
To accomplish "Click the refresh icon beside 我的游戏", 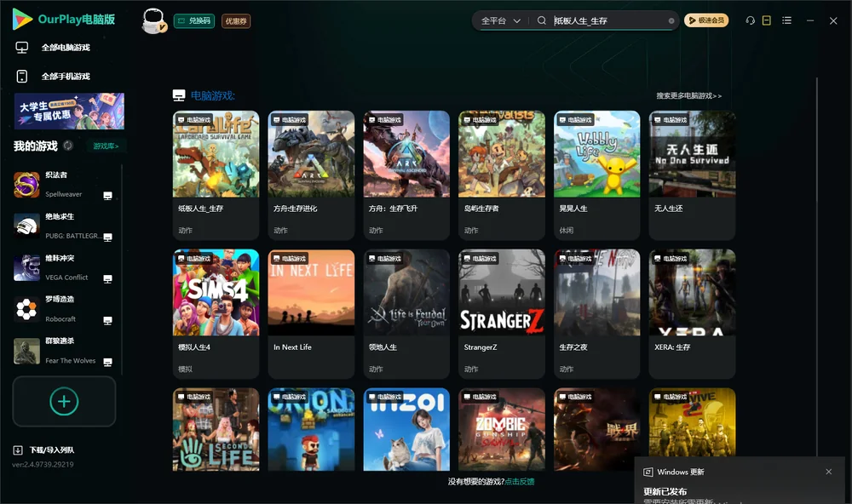I will pyautogui.click(x=68, y=146).
